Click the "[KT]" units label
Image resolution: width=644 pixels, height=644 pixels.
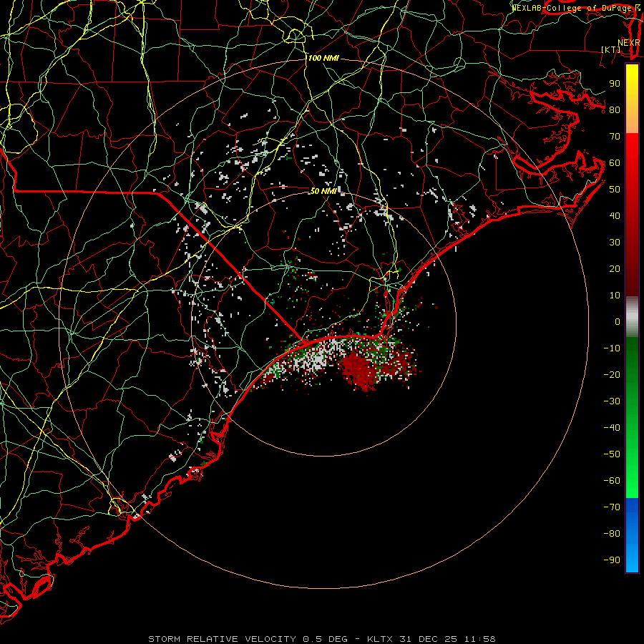click(611, 49)
